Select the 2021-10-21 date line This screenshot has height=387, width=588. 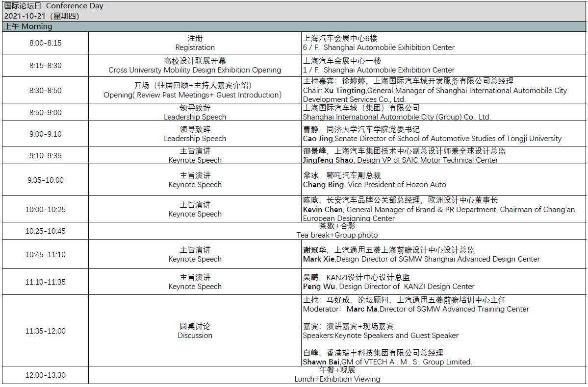coord(42,16)
